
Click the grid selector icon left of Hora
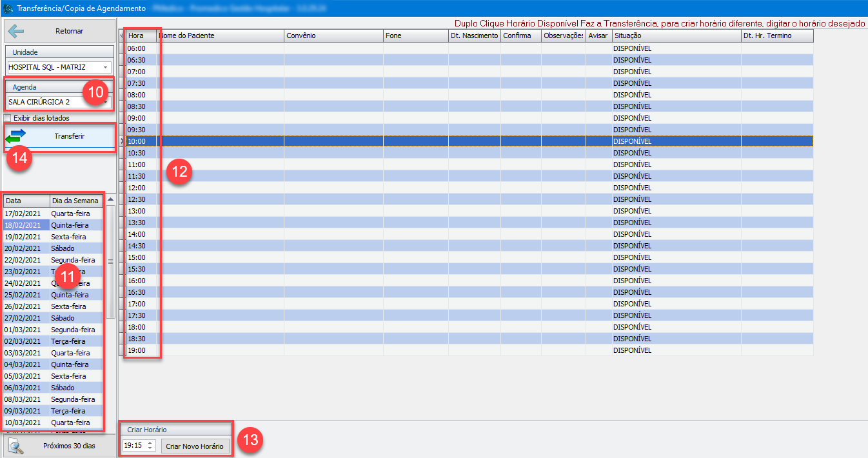[x=122, y=36]
